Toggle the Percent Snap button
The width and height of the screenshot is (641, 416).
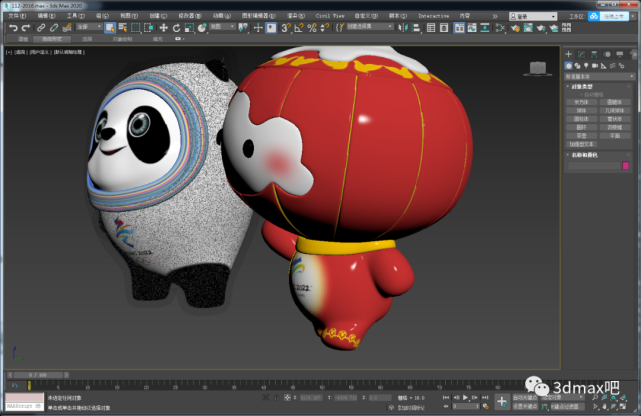tap(312, 28)
